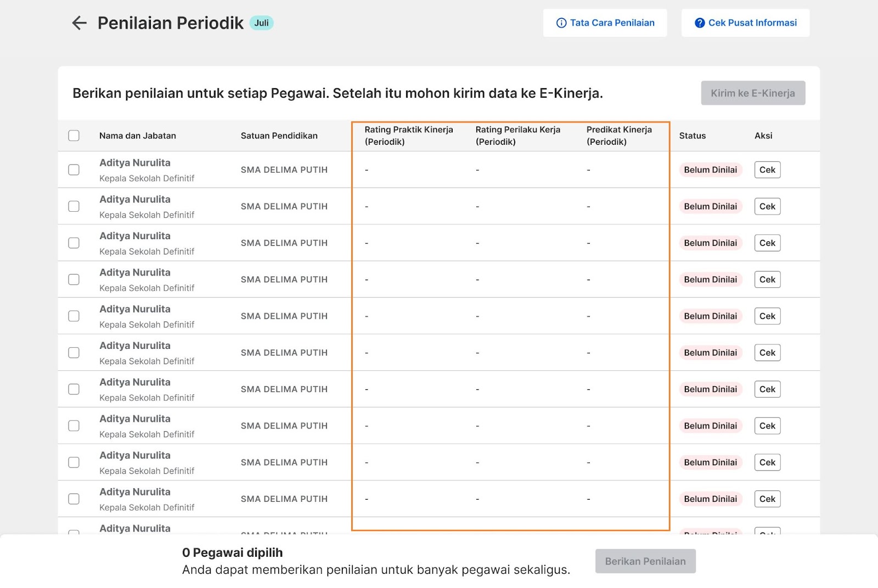Click the Cek button in the third row
Viewport: 878px width, 588px height.
(767, 243)
